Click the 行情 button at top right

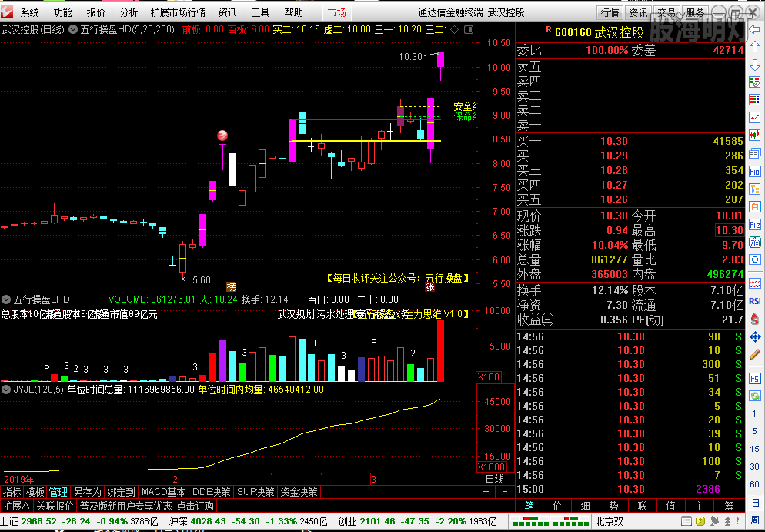click(x=610, y=12)
